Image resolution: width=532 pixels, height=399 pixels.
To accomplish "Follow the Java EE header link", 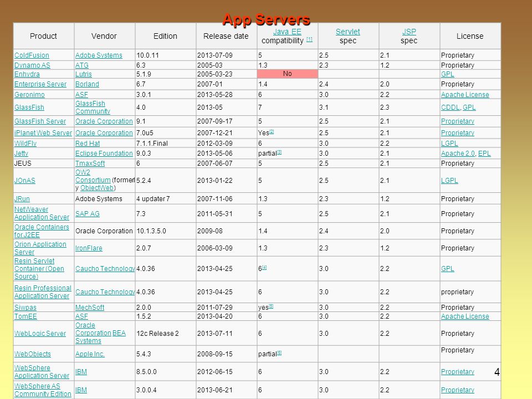I will (x=287, y=32).
